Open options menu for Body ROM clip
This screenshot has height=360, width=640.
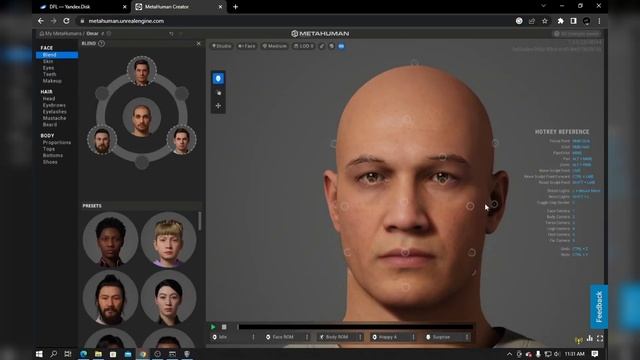[x=360, y=337]
